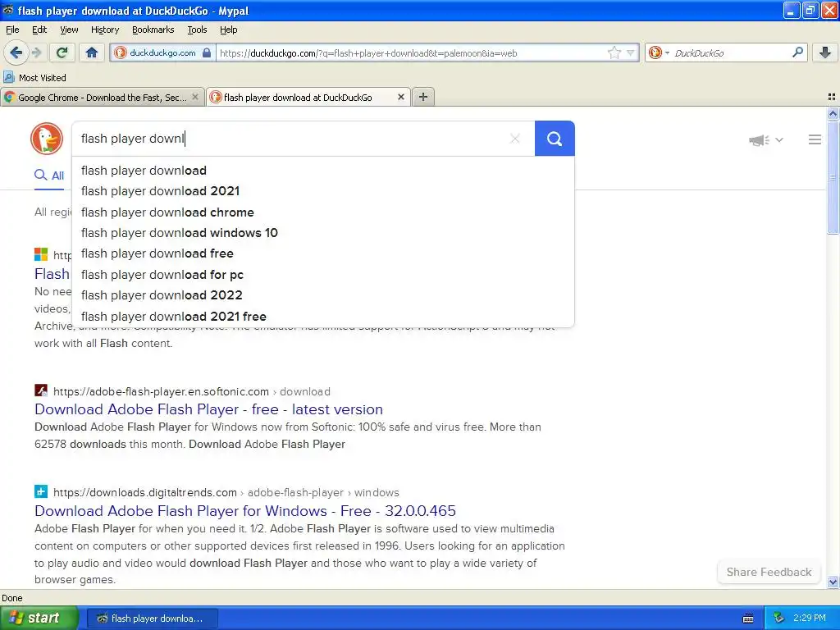
Task: Choose suggestion 'flash player download 2021'
Action: (x=323, y=191)
